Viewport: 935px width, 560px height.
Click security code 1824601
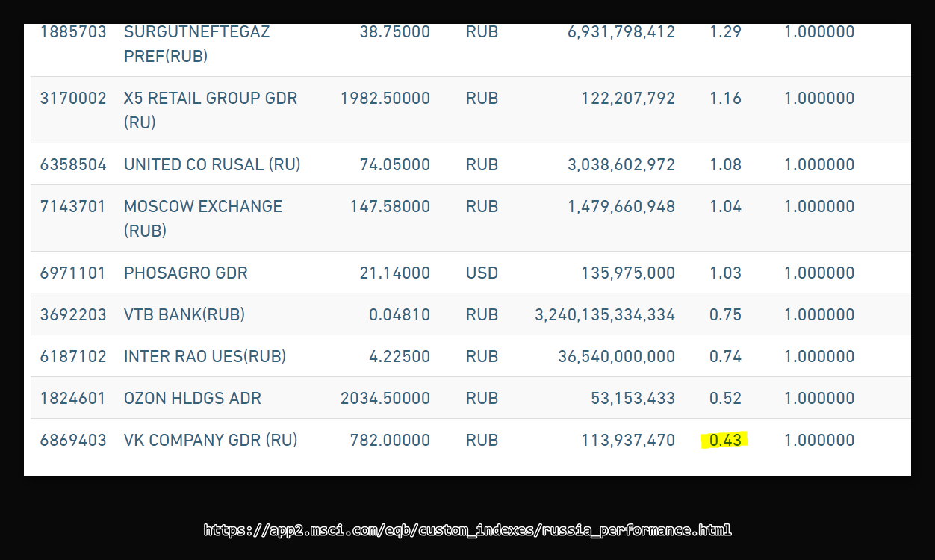tap(73, 399)
